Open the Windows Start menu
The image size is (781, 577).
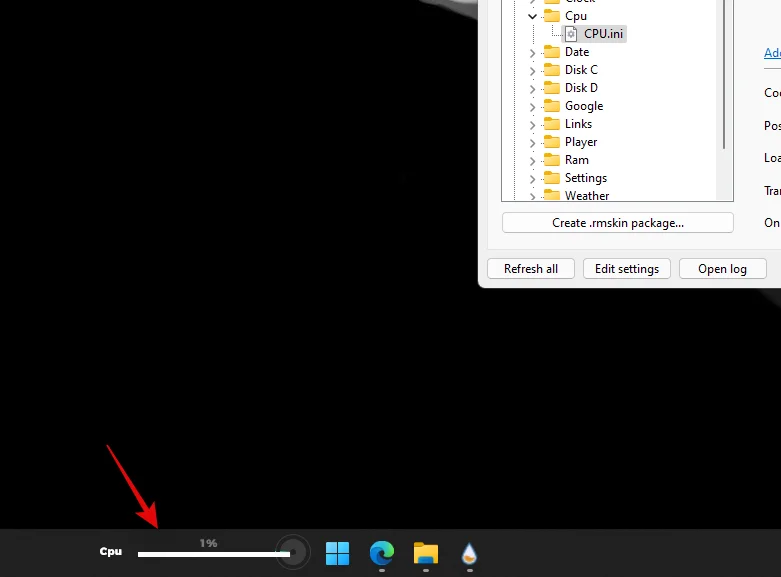[337, 553]
